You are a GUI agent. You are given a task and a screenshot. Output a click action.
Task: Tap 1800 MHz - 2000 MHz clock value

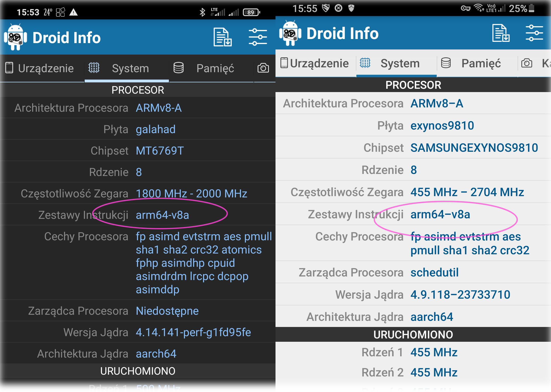(191, 193)
